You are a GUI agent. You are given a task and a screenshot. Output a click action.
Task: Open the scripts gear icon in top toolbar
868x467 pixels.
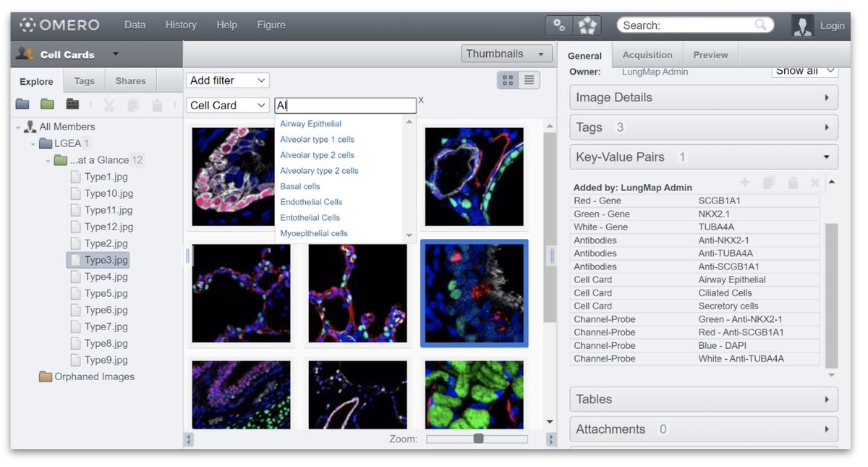(558, 25)
